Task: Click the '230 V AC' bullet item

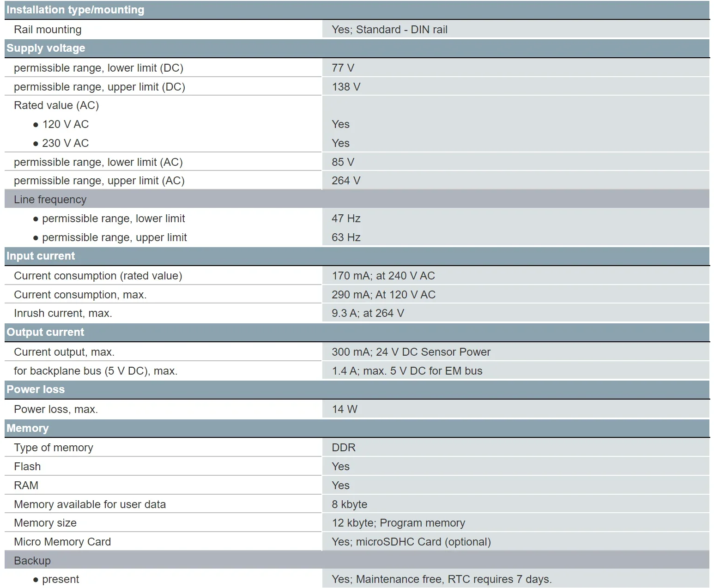Action: point(61,143)
